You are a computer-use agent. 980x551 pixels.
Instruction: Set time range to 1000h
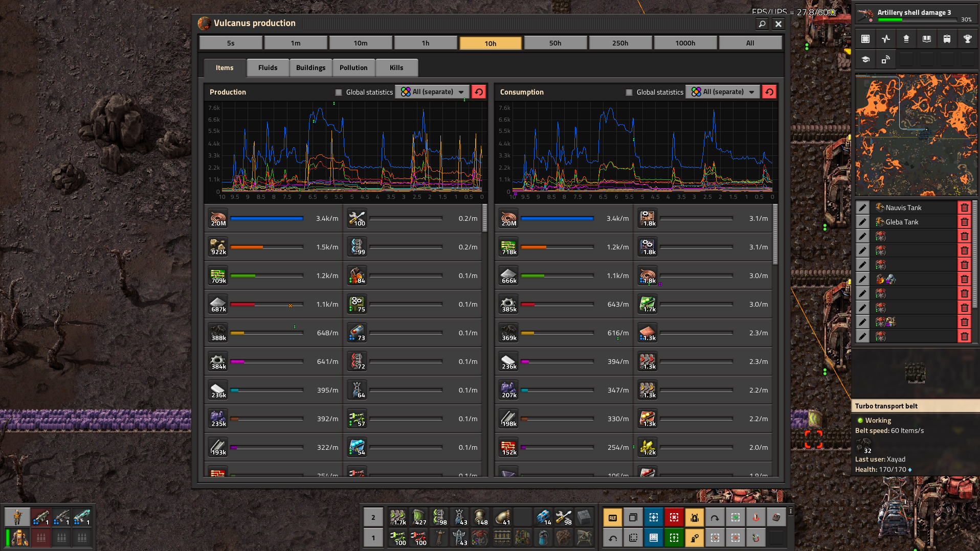[x=685, y=43]
